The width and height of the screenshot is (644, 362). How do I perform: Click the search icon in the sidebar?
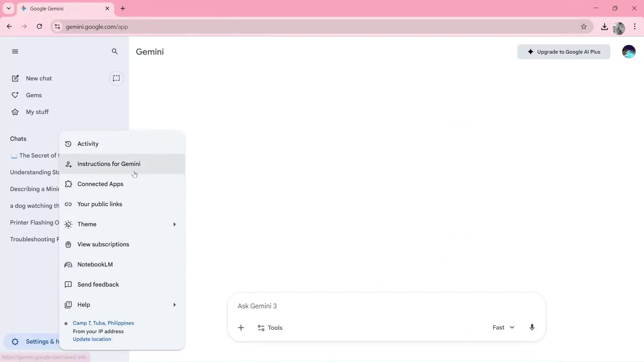pyautogui.click(x=115, y=52)
